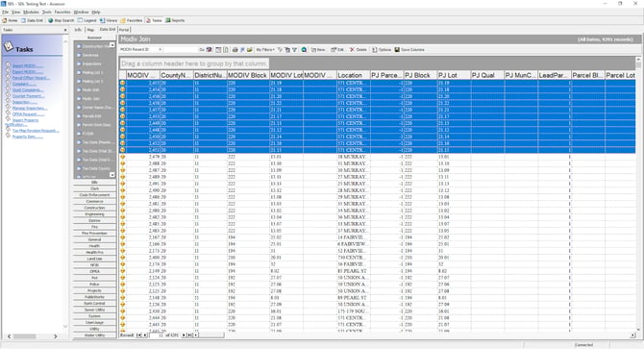
Task: Click the open folder icon in grid toolbar
Action: tap(249, 50)
